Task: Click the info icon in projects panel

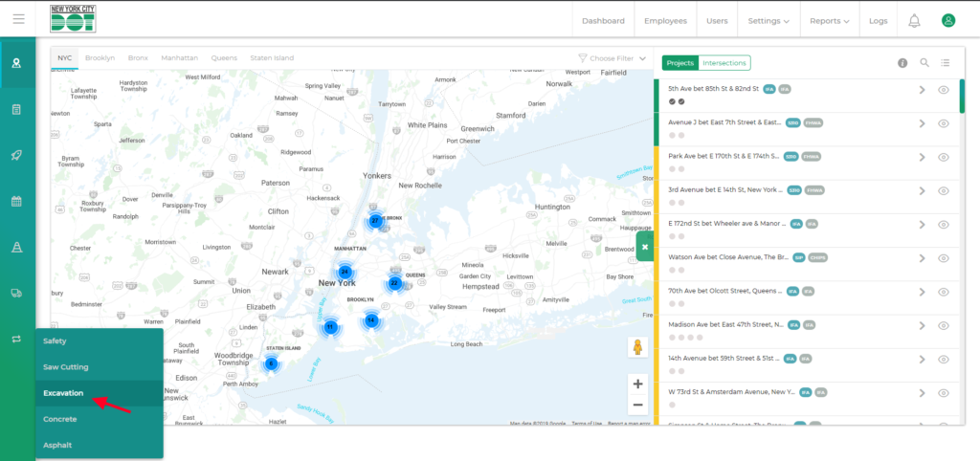Action: (902, 63)
